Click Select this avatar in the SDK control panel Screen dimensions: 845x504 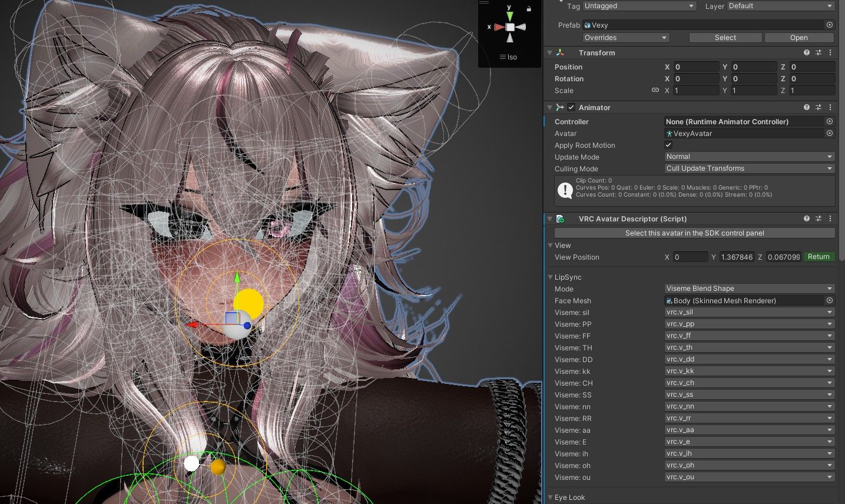[695, 233]
